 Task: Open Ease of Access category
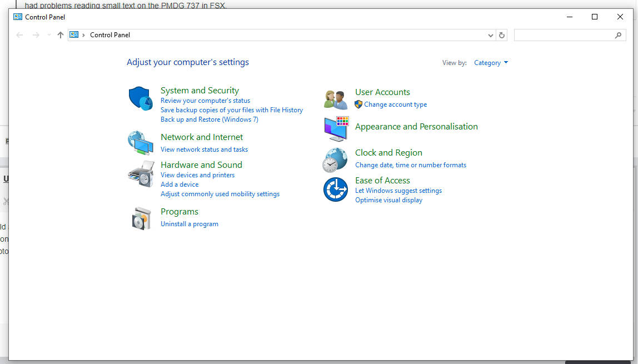[x=382, y=180]
